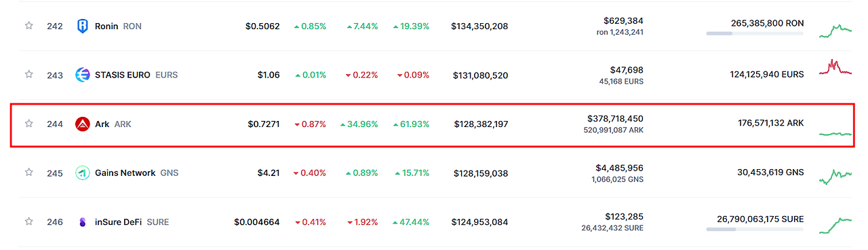Image resolution: width=868 pixels, height=250 pixels.
Task: Toggle the watchlist star for STASIS EURO
Action: 28,75
